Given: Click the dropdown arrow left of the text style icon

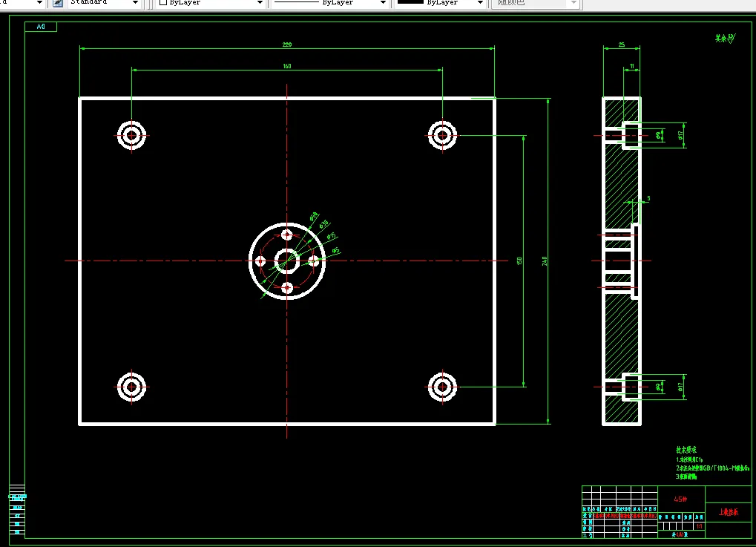Looking at the screenshot, I should coord(39,3).
